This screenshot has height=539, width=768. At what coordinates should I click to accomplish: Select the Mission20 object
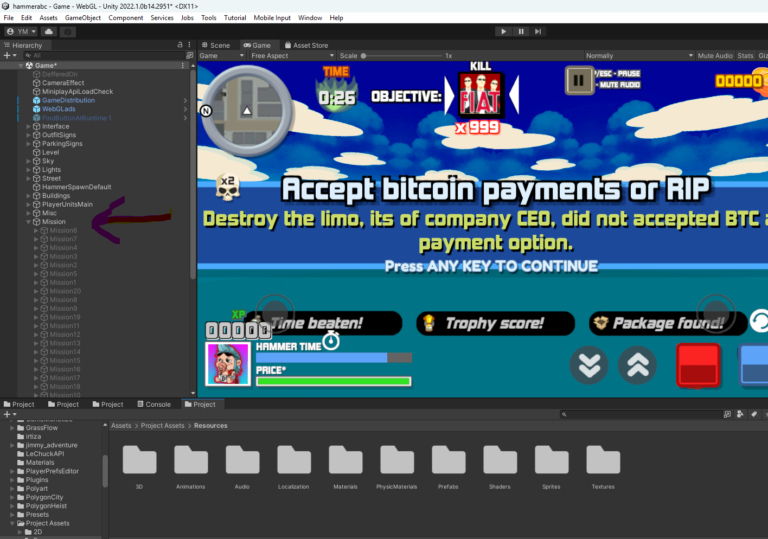(x=65, y=291)
